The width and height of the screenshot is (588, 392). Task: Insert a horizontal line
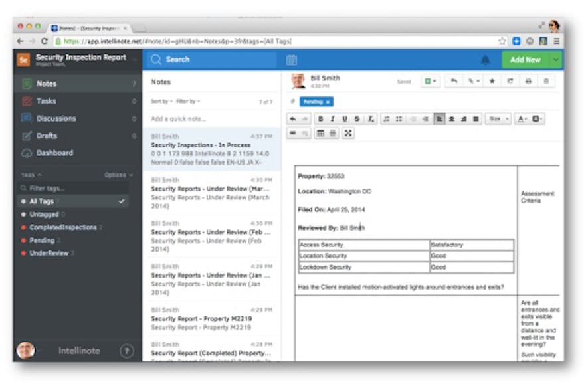click(x=333, y=133)
